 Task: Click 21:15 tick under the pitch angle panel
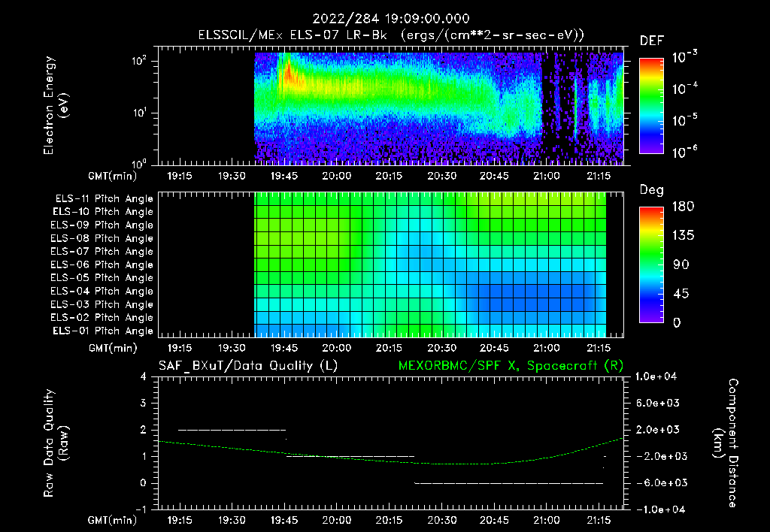[x=599, y=348]
